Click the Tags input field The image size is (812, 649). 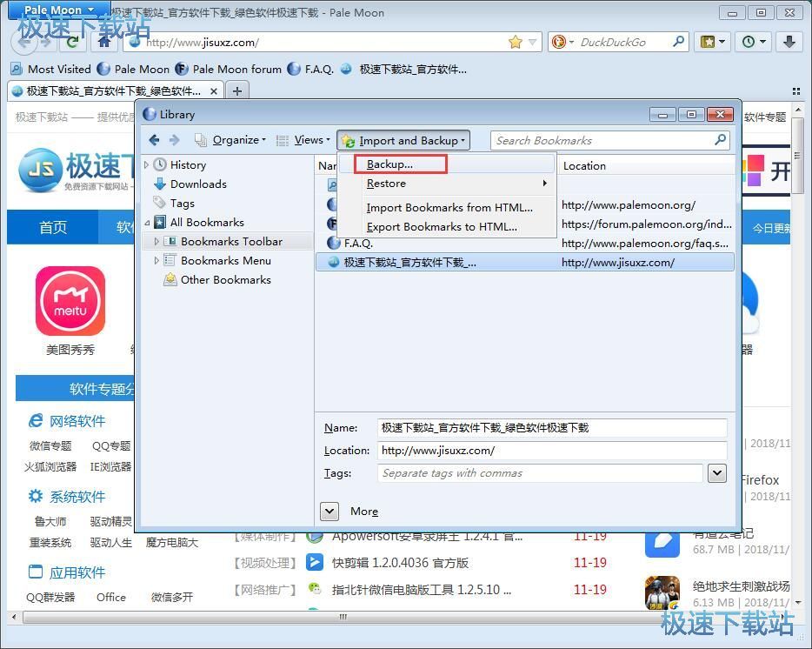pos(540,473)
